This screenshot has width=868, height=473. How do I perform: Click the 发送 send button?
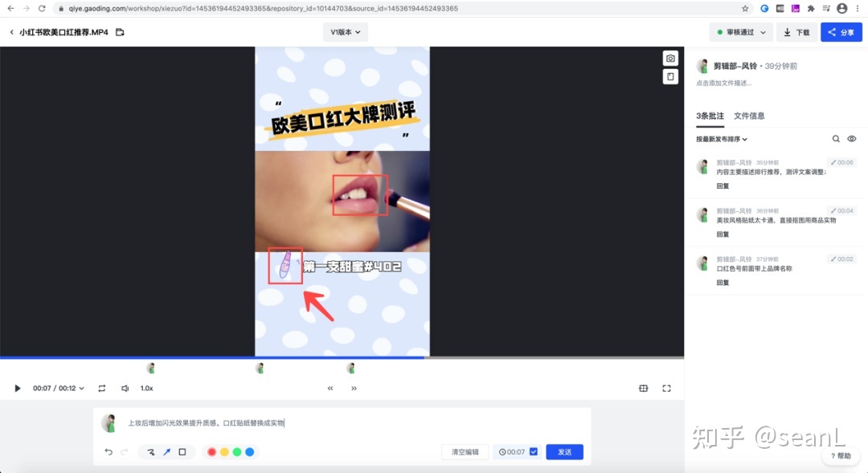(x=564, y=451)
